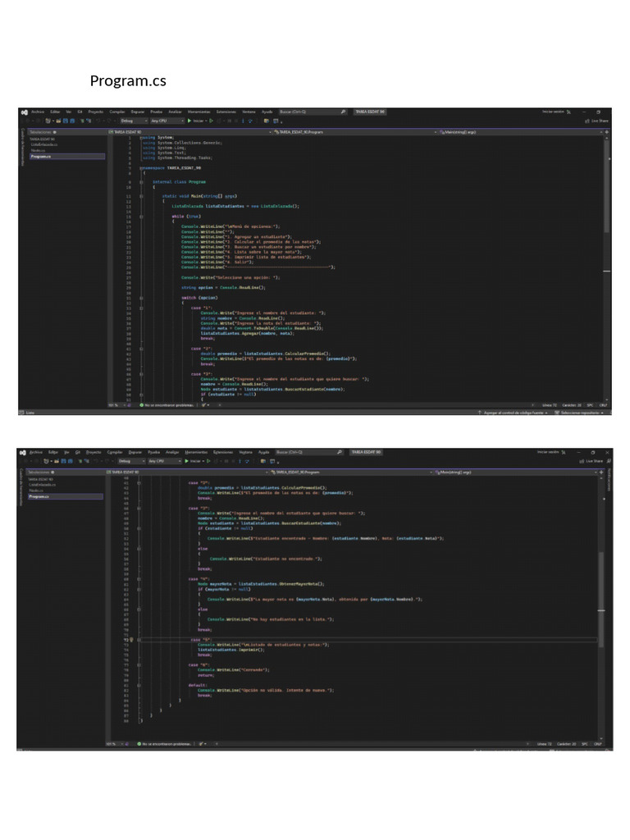Click the Visual Studio logo in the top screenshot

pos(24,112)
